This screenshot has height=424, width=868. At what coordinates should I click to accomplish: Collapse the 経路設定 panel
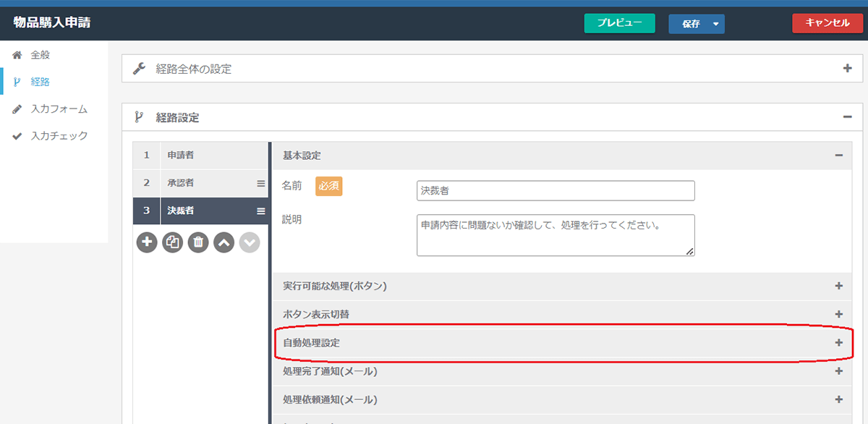click(x=847, y=117)
